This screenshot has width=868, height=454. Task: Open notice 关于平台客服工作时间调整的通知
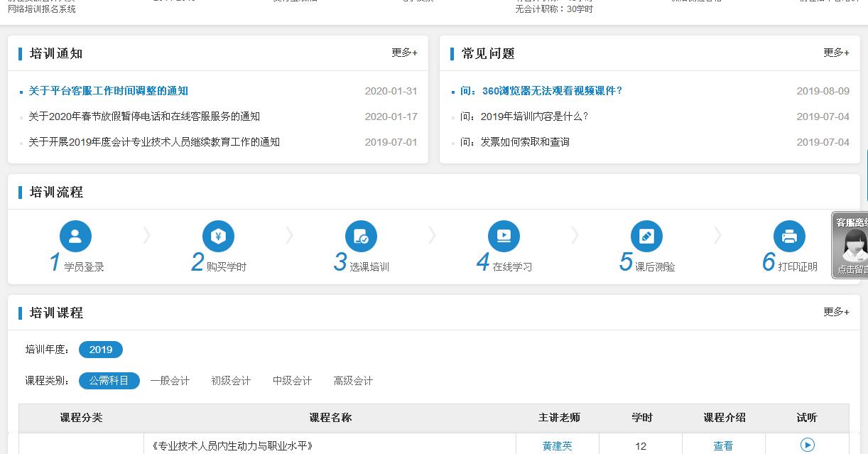point(108,91)
